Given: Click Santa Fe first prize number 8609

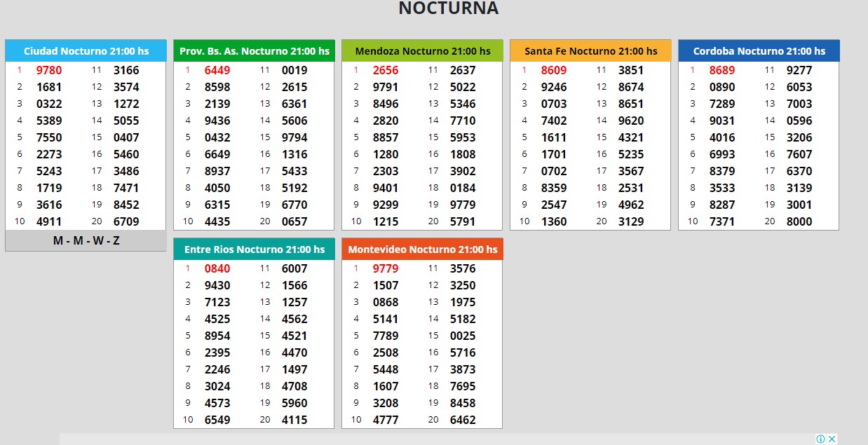Looking at the screenshot, I should [x=554, y=70].
